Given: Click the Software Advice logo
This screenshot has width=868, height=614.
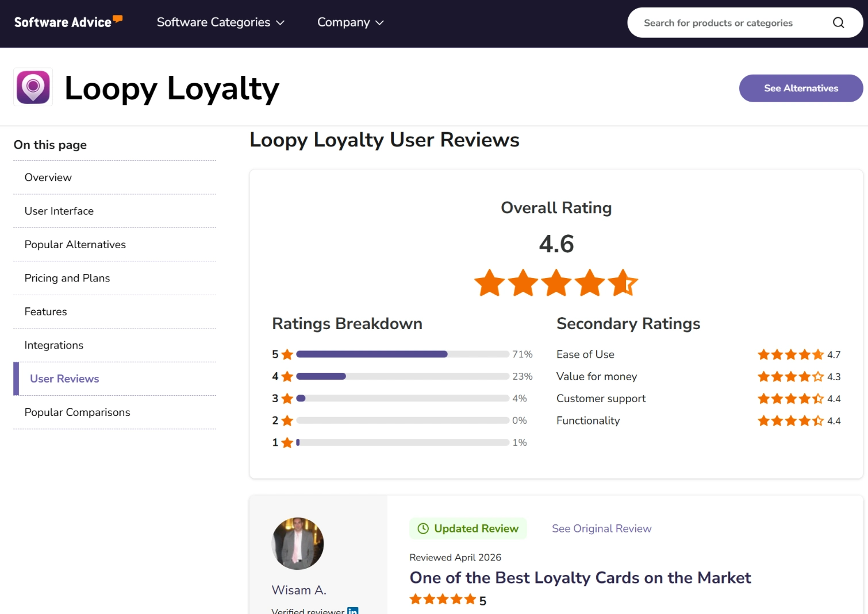Looking at the screenshot, I should [68, 22].
